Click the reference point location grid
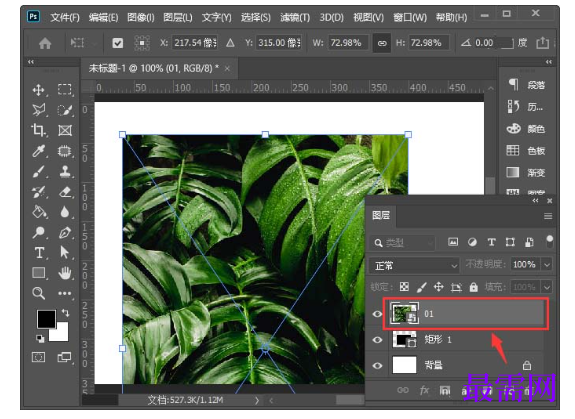575x419 pixels. [142, 43]
